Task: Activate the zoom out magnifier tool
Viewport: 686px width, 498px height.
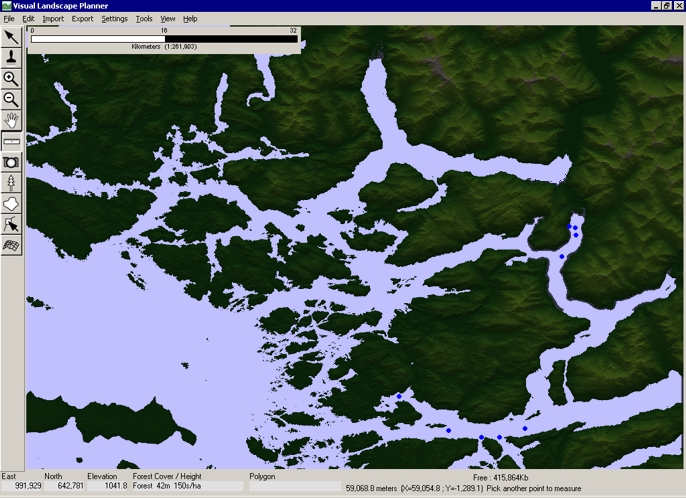Action: click(x=11, y=100)
